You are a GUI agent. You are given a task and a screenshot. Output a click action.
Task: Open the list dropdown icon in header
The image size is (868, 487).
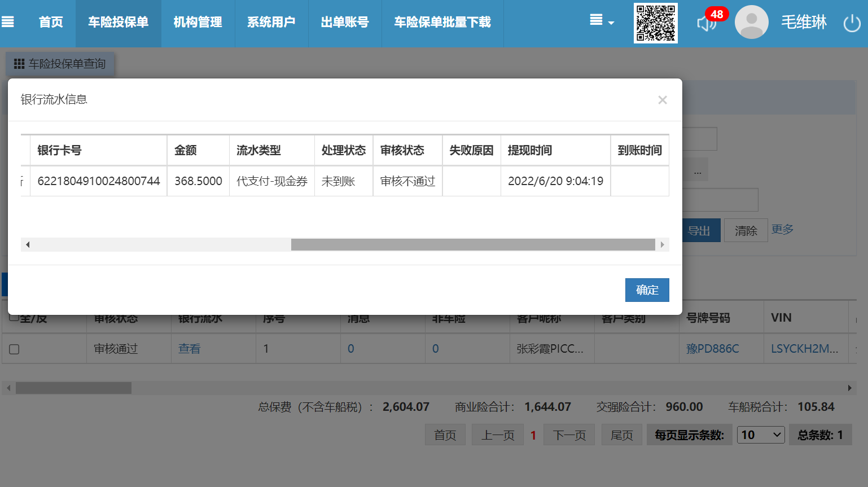601,21
